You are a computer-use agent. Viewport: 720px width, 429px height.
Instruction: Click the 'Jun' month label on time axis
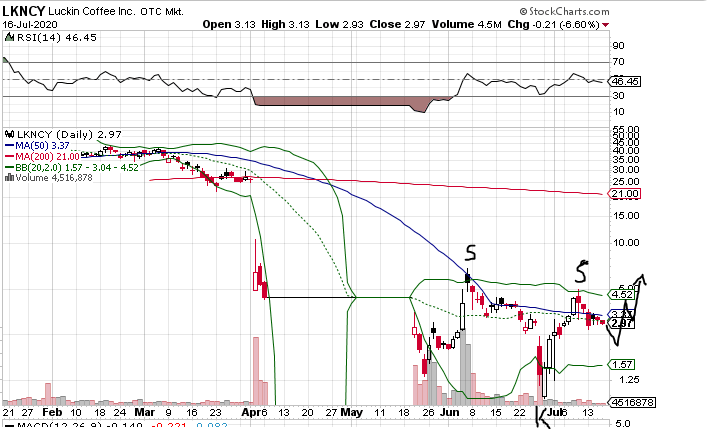pyautogui.click(x=450, y=412)
